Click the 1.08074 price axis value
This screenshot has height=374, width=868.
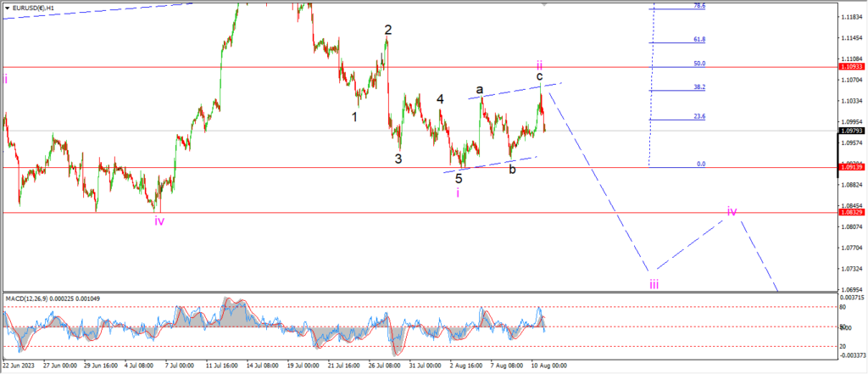pyautogui.click(x=850, y=226)
